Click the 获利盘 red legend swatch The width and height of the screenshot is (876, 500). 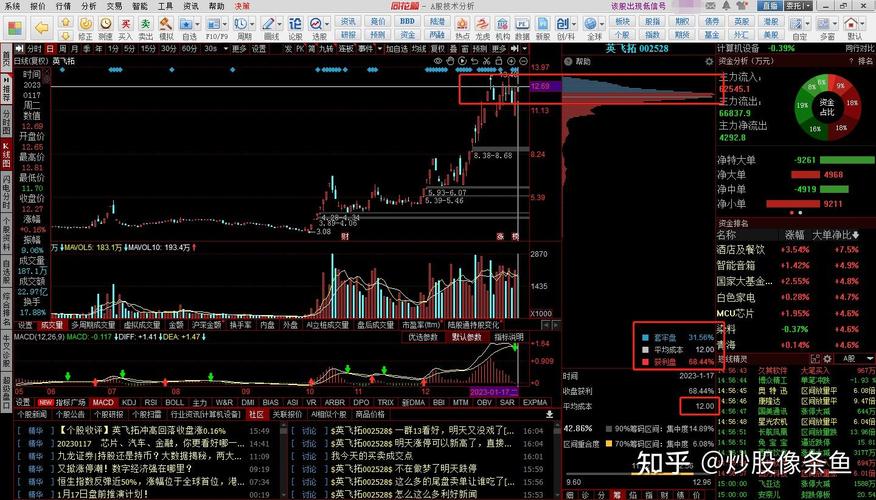pyautogui.click(x=645, y=362)
